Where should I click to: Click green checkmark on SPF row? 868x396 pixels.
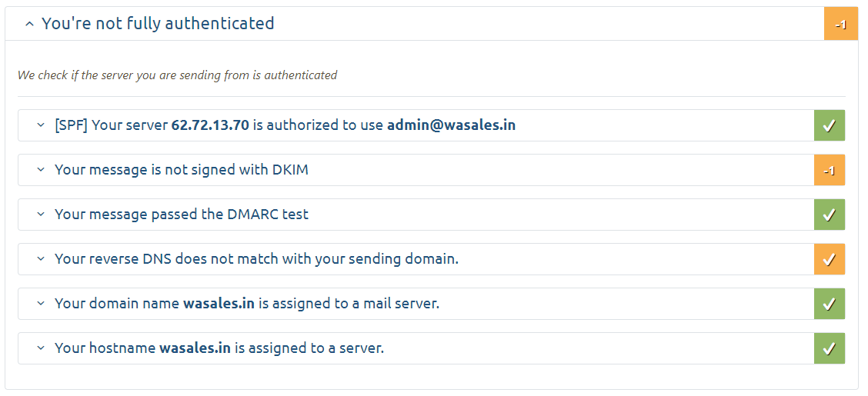[829, 125]
